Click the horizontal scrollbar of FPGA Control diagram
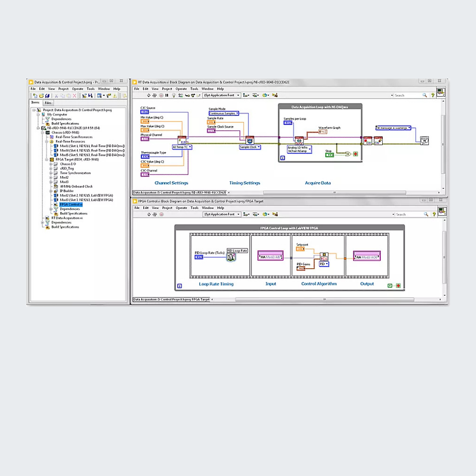Viewport: 476px width, 476px height. [x=324, y=300]
